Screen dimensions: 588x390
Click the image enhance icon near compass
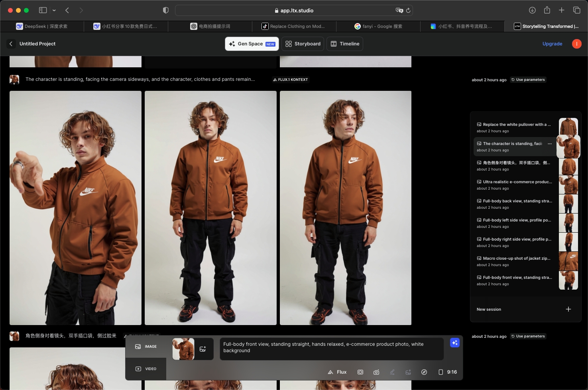pos(408,372)
